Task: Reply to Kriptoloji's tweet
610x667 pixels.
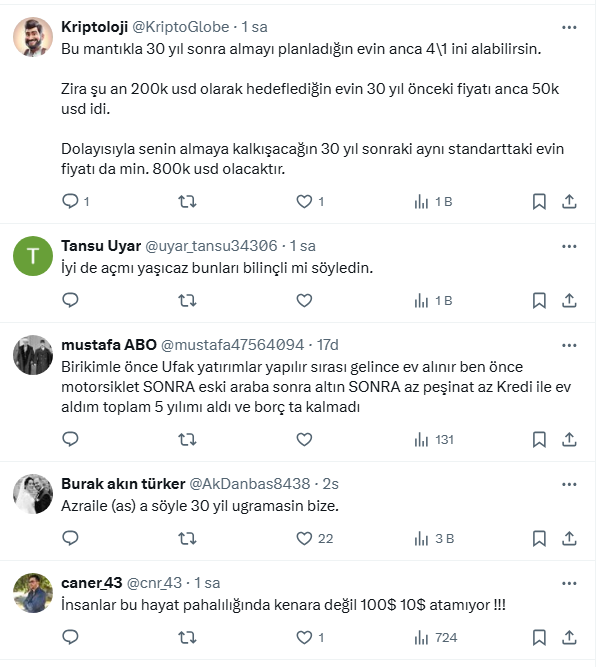Action: click(x=70, y=201)
